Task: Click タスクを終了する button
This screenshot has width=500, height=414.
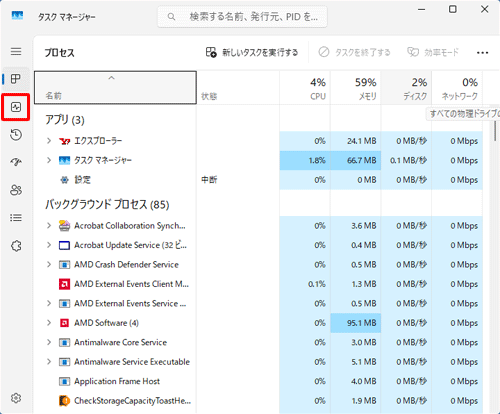Action: [354, 52]
